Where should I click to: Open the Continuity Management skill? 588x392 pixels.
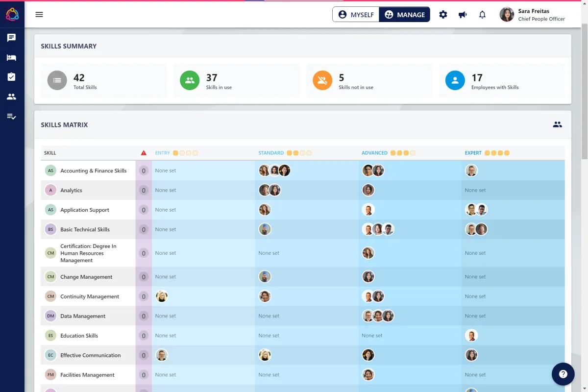pos(90,296)
